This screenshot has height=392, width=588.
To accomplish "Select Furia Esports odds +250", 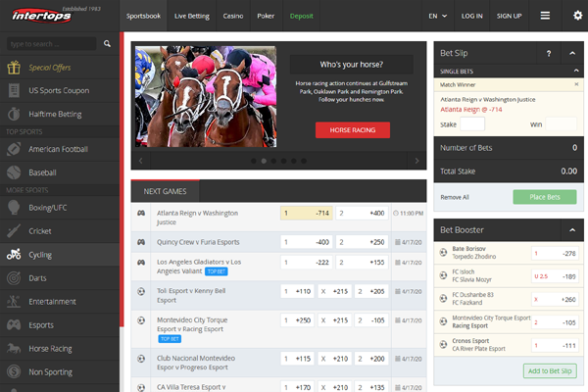I will [x=362, y=242].
